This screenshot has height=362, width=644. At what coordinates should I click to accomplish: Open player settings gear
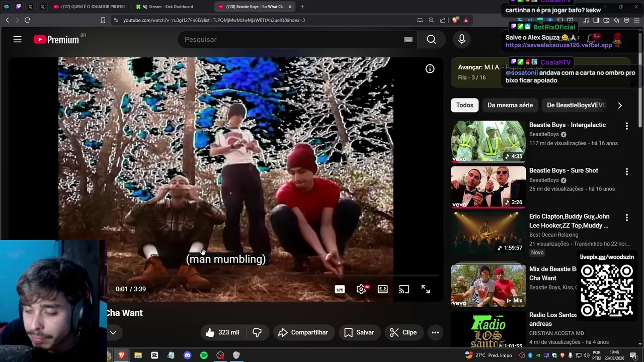(x=361, y=289)
